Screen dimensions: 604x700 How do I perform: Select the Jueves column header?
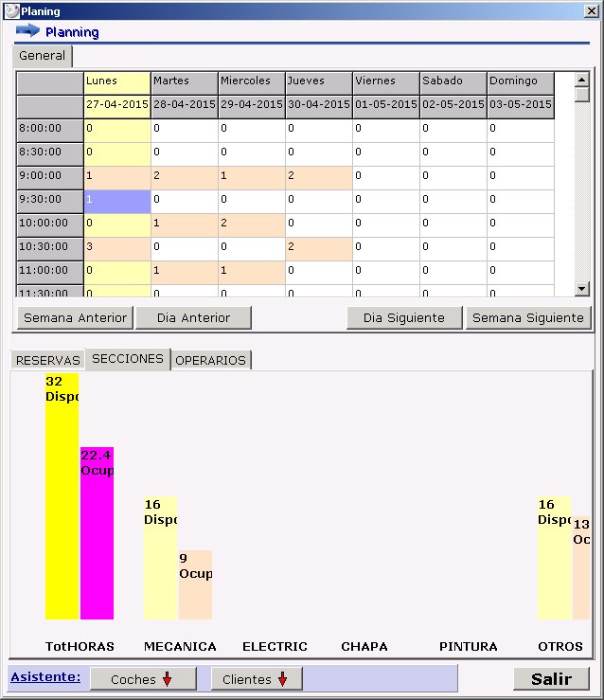point(319,83)
